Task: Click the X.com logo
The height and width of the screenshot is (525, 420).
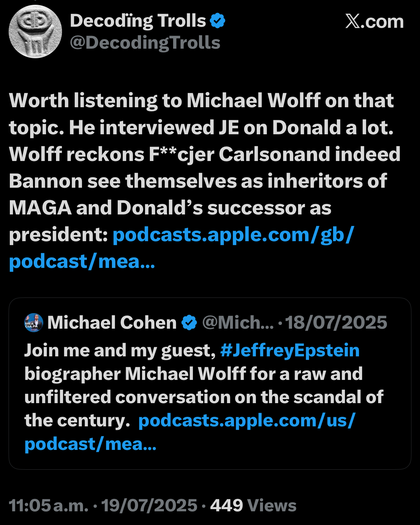Action: 374,22
